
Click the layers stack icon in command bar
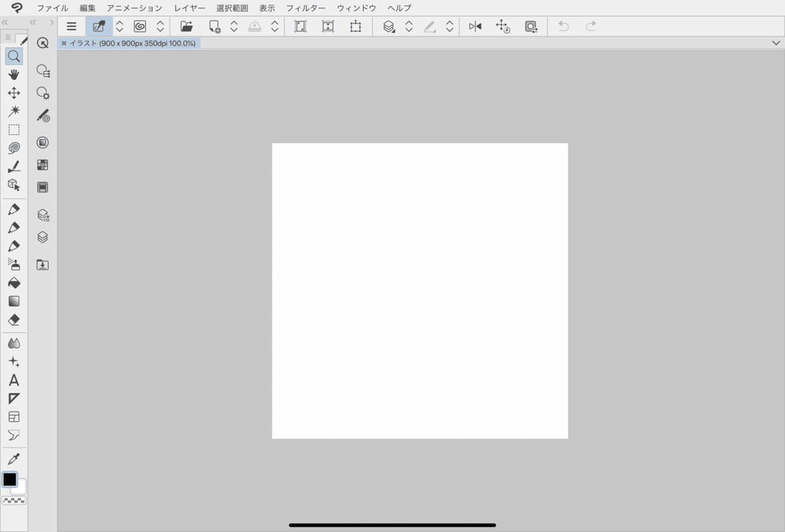coord(389,27)
